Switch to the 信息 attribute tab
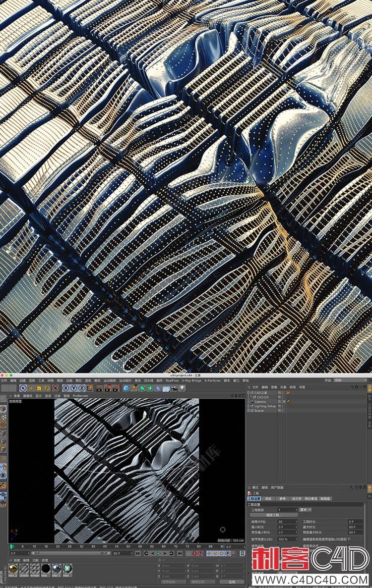 click(268, 499)
